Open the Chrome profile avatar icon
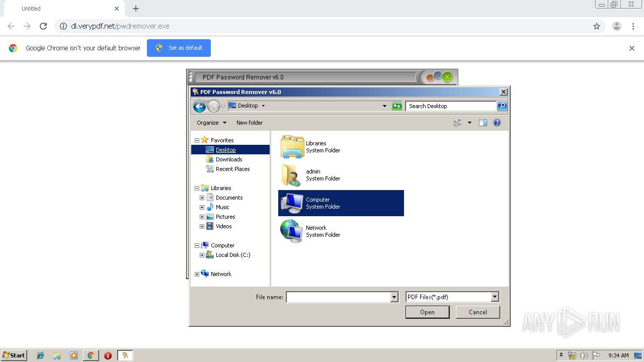 [616, 26]
